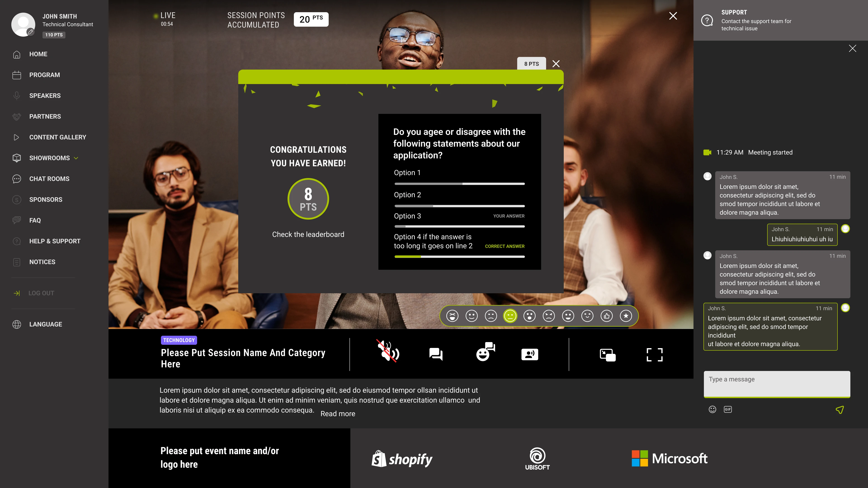Select poll Option 2

point(407,195)
